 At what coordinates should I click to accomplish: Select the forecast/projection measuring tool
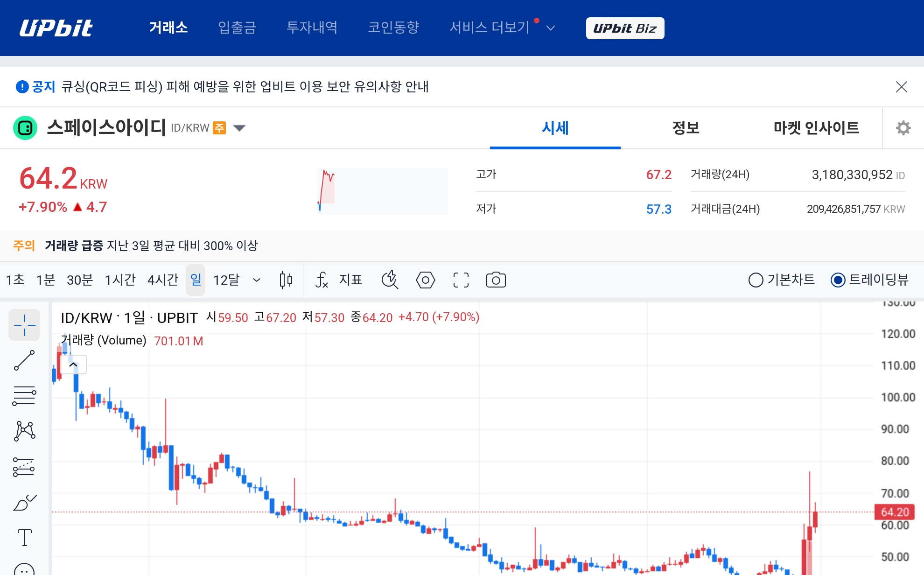(24, 467)
